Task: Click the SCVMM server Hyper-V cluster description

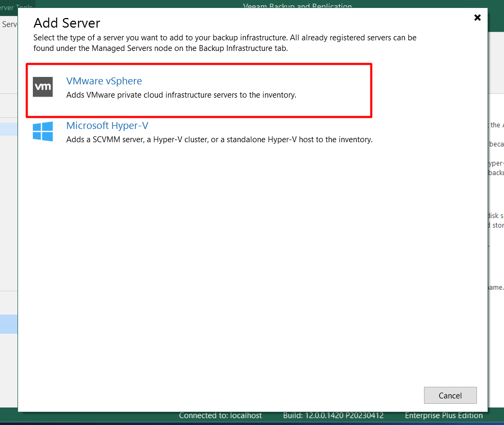Action: pyautogui.click(x=219, y=140)
